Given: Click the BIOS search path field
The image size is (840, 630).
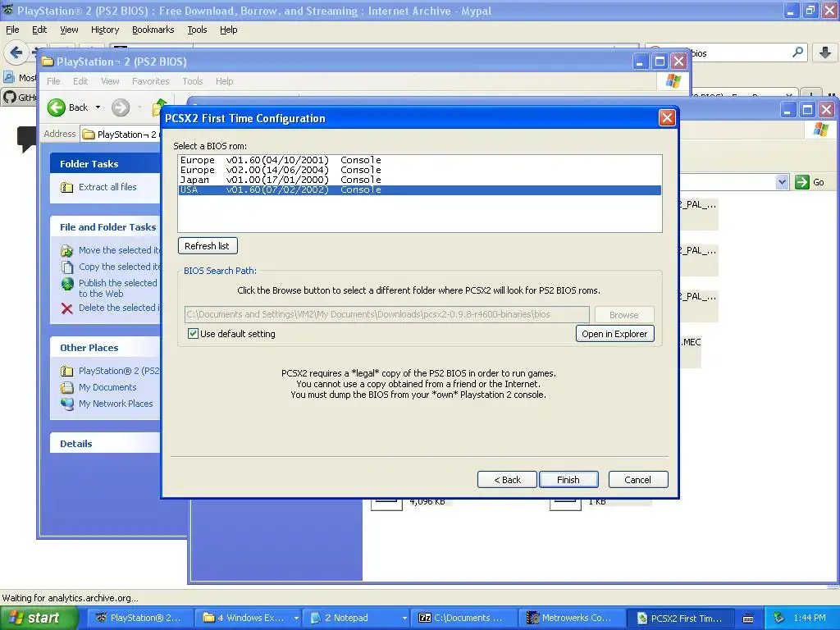Looking at the screenshot, I should [387, 314].
